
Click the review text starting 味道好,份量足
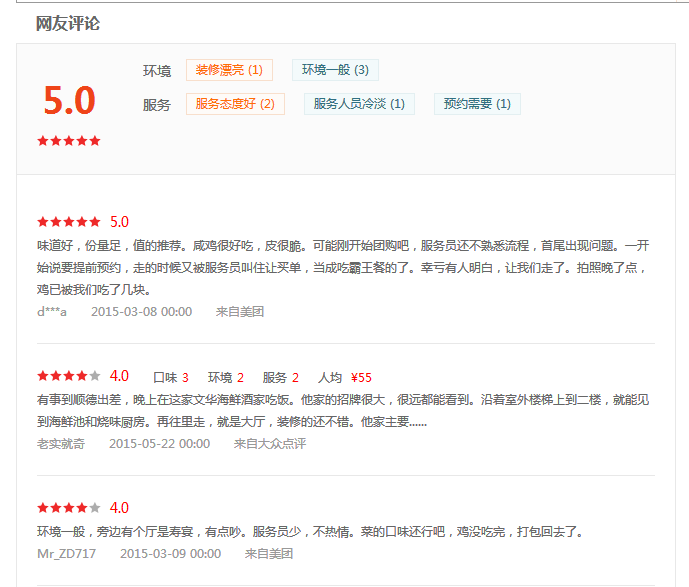[x=343, y=267]
